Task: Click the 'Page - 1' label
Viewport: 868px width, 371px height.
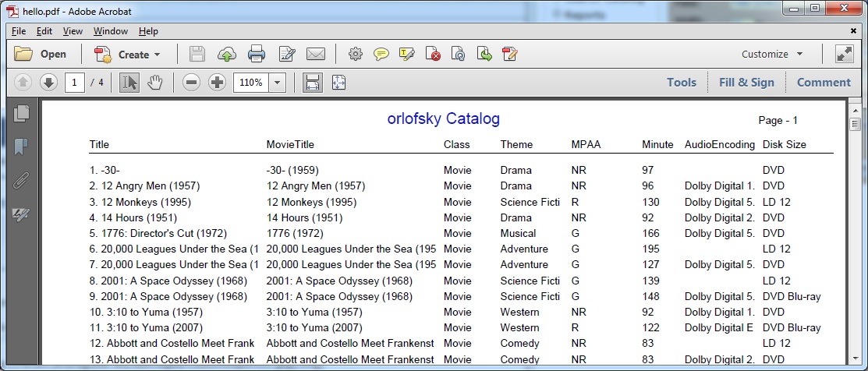Action: [x=778, y=121]
